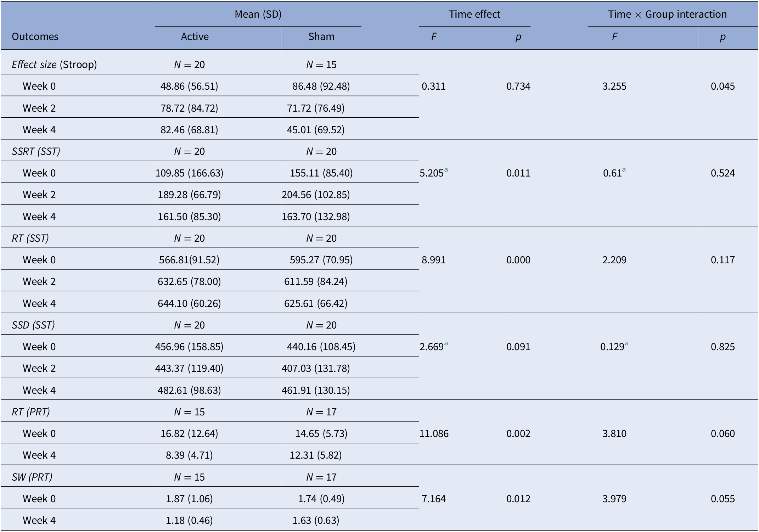Click the SSD (SST) row label

(33, 325)
